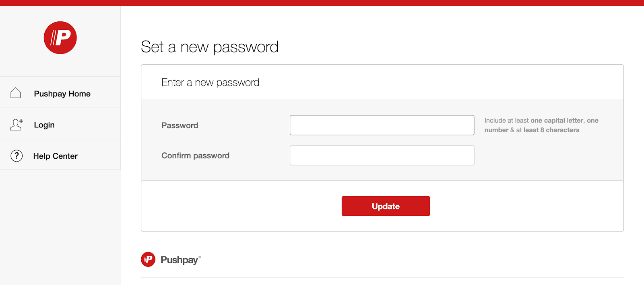Click the red Update button
Image resolution: width=644 pixels, height=285 pixels.
385,206
